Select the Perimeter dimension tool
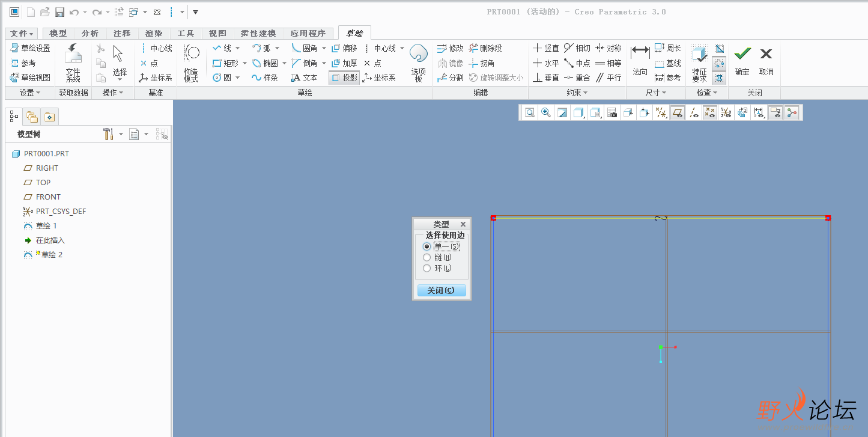Screen dimensions: 868x437 pos(668,48)
